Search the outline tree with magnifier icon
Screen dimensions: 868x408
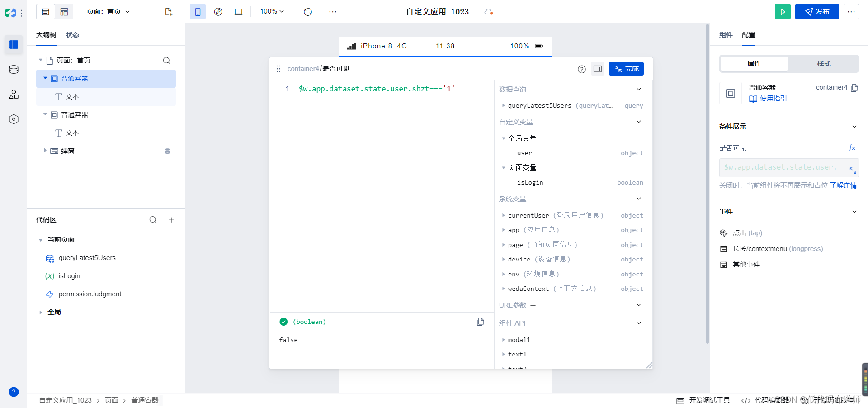[x=167, y=61]
